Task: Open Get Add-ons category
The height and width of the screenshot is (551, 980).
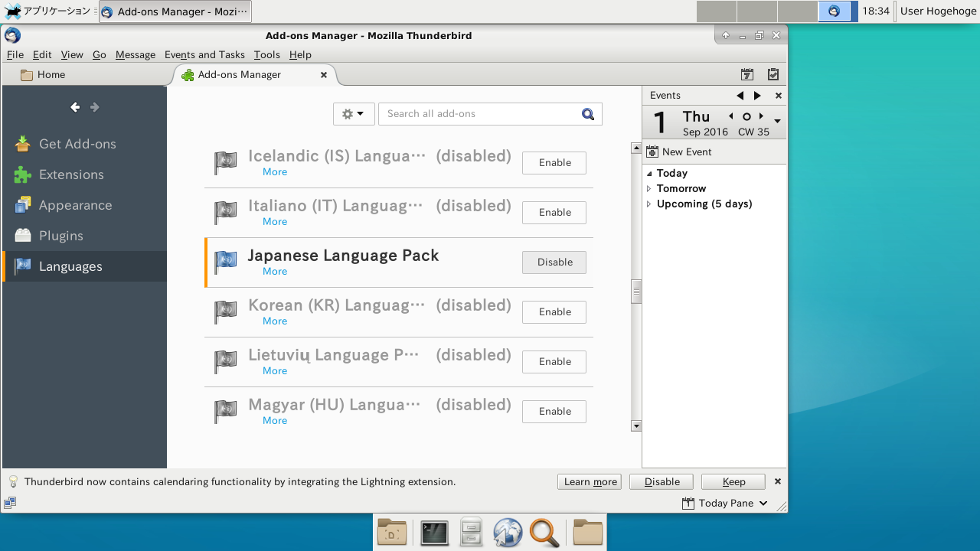Action: coord(84,144)
